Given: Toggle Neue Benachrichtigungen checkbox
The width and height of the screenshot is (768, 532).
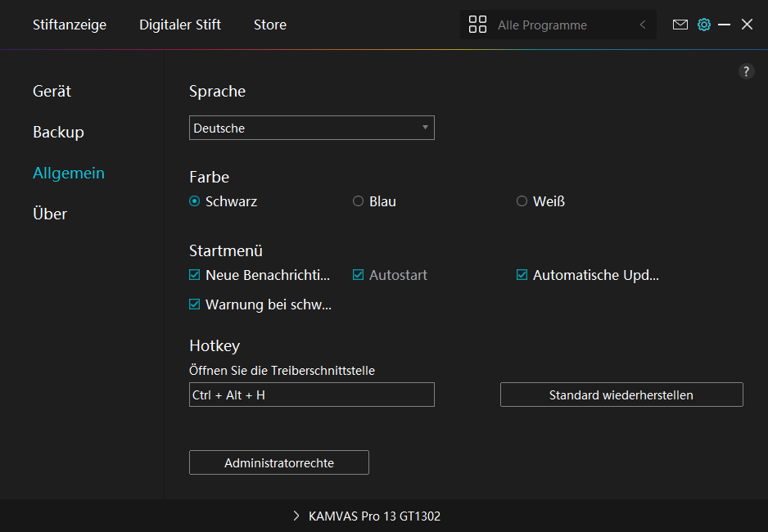Looking at the screenshot, I should tap(195, 275).
